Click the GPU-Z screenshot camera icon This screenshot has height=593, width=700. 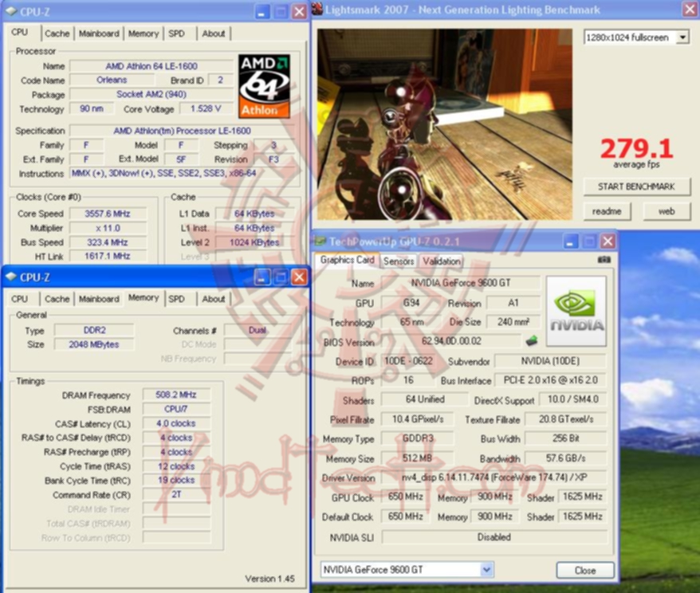(x=604, y=260)
